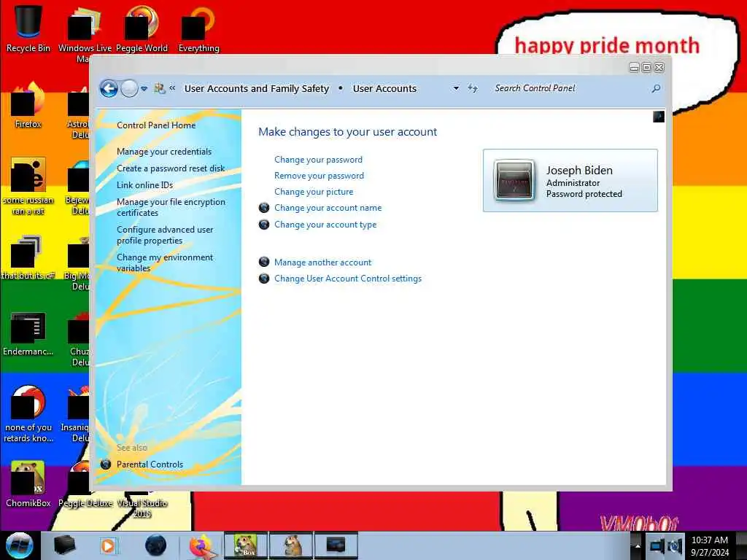Click Change your account name
The width and height of the screenshot is (747, 560).
pyautogui.click(x=328, y=208)
